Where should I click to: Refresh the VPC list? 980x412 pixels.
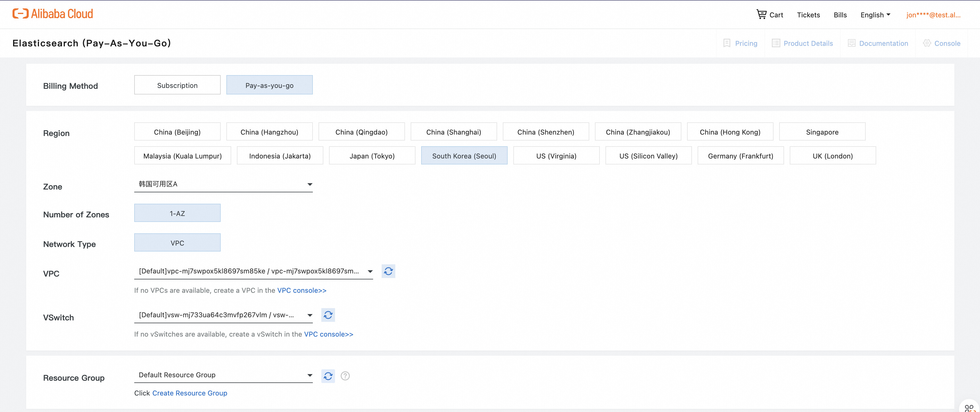388,271
